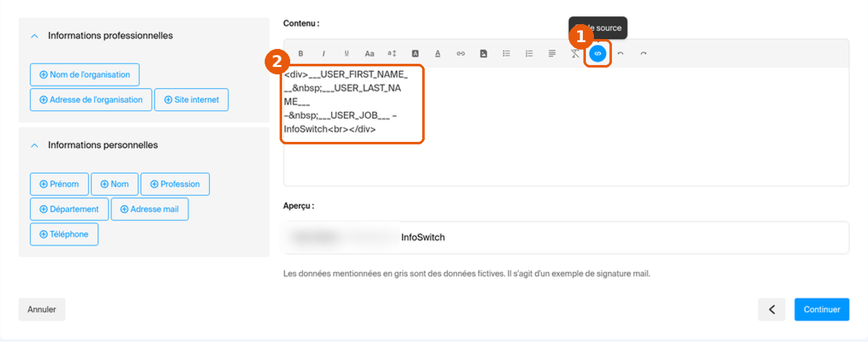Collapse the Informations professionnelles section
This screenshot has width=868, height=342.
coord(34,36)
